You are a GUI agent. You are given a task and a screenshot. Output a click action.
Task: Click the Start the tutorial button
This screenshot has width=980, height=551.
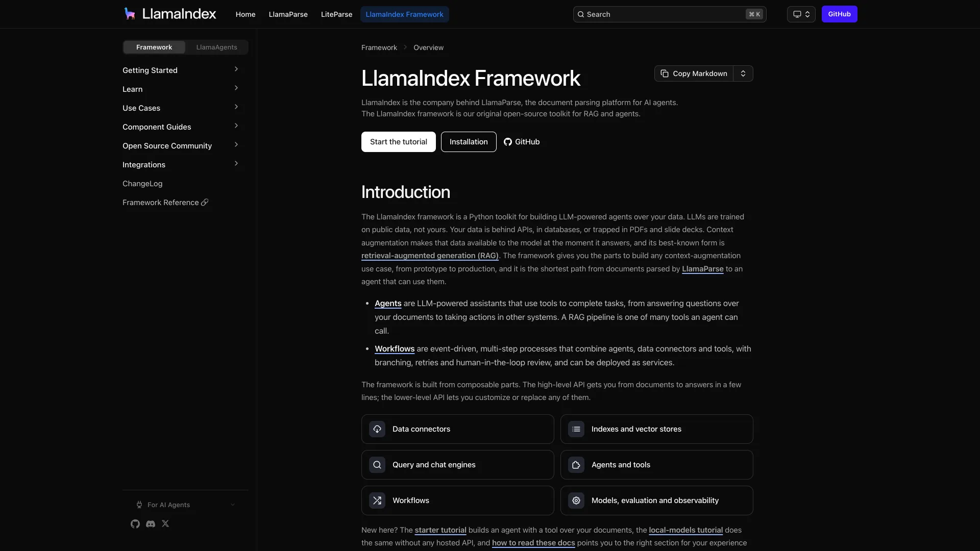[x=399, y=142]
